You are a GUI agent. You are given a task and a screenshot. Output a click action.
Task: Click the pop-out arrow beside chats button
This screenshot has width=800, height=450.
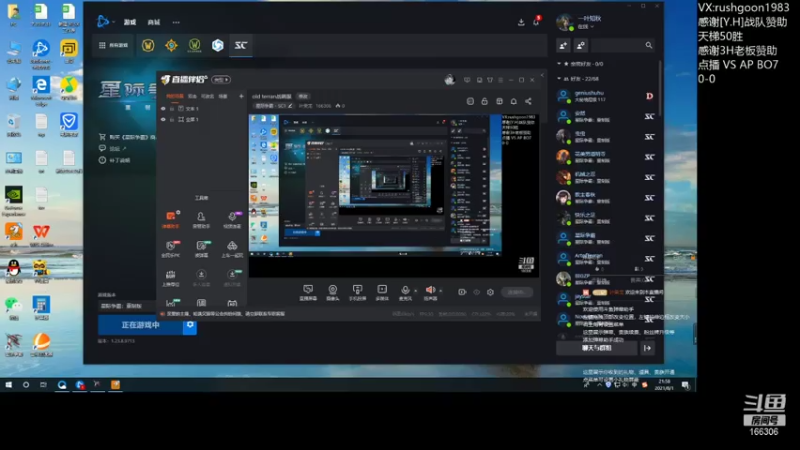click(x=647, y=348)
